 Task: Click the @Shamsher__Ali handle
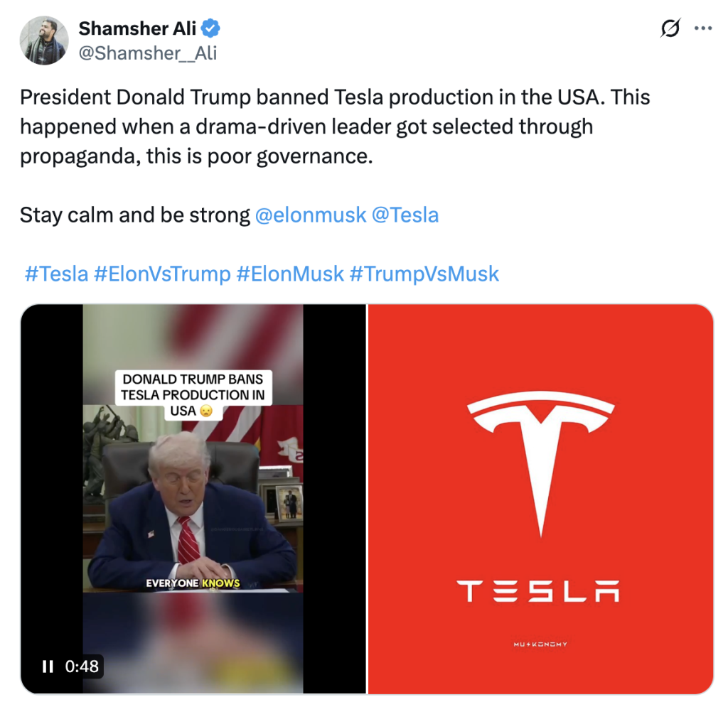pyautogui.click(x=148, y=53)
